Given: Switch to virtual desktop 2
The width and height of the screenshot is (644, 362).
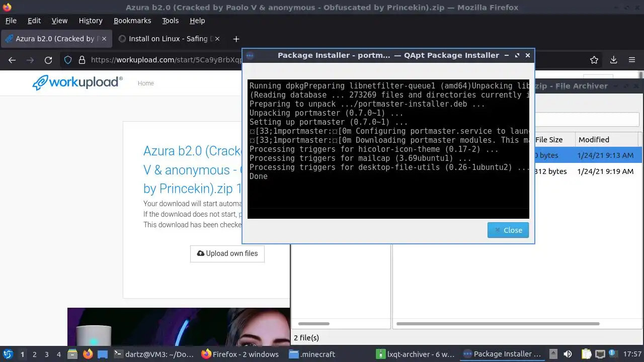Looking at the screenshot, I should click(x=34, y=354).
